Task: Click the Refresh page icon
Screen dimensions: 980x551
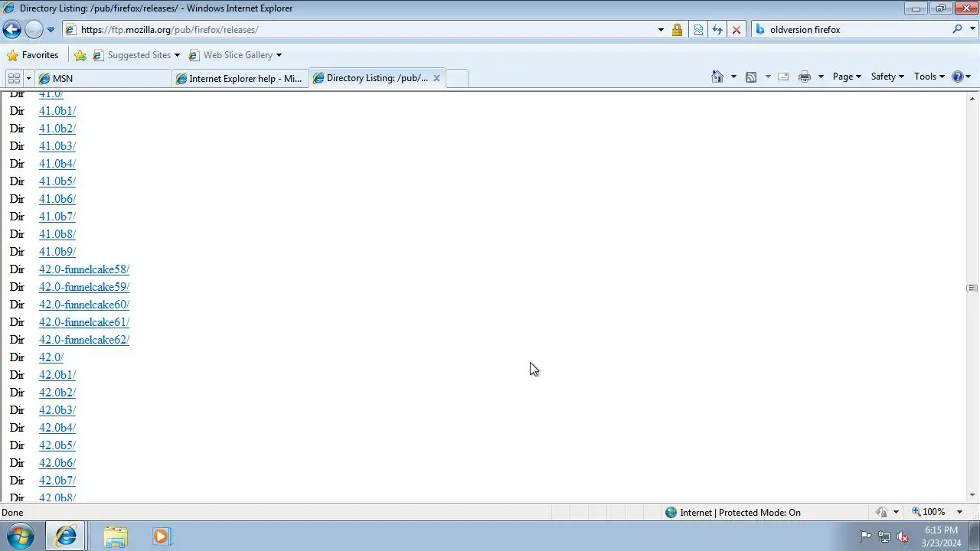Action: tap(717, 30)
